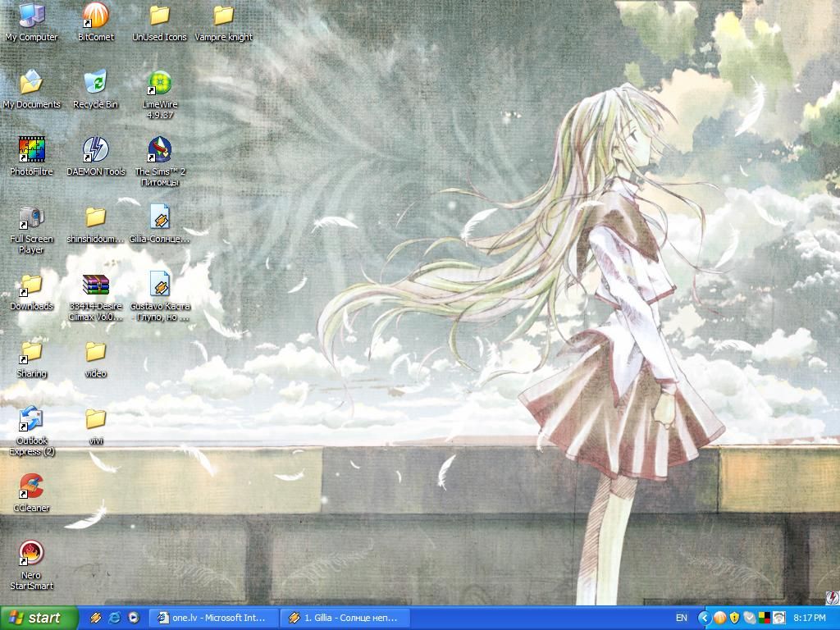
Task: Select the UnUsed Icons folder
Action: click(160, 22)
